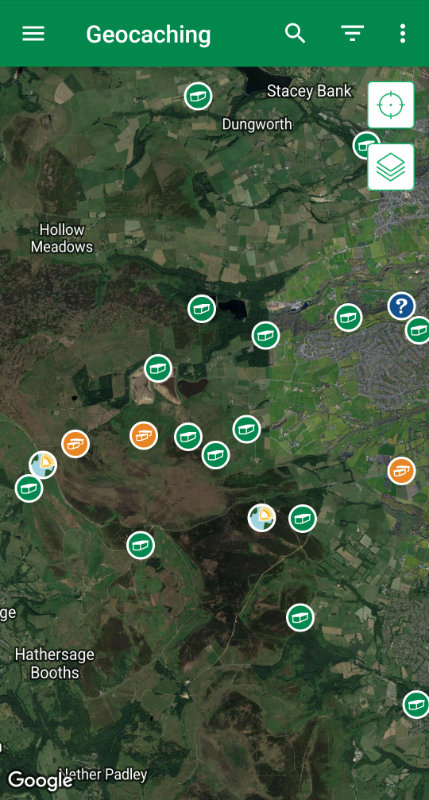Tap the Hollow Meadows map label
Viewport: 429px width, 800px height.
click(x=62, y=238)
